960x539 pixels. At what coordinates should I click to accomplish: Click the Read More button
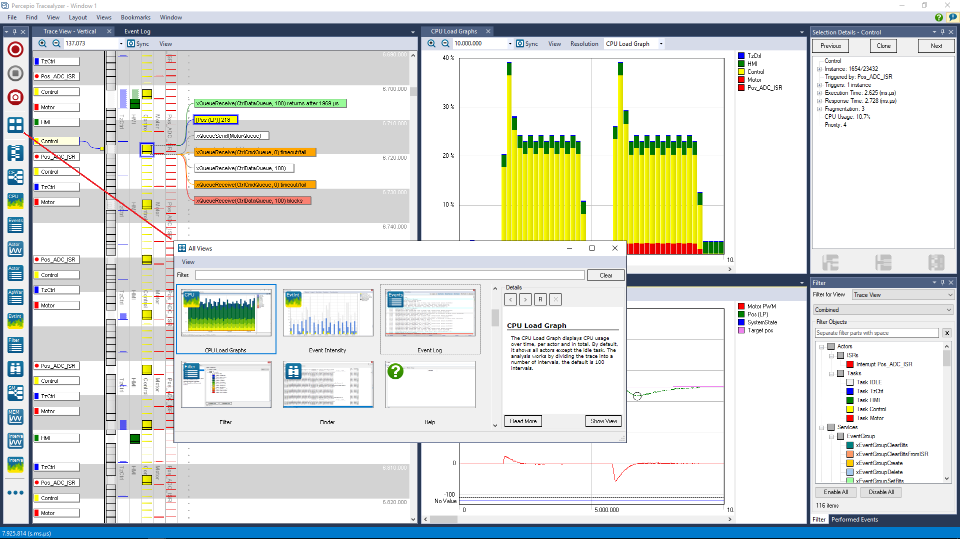coord(523,421)
